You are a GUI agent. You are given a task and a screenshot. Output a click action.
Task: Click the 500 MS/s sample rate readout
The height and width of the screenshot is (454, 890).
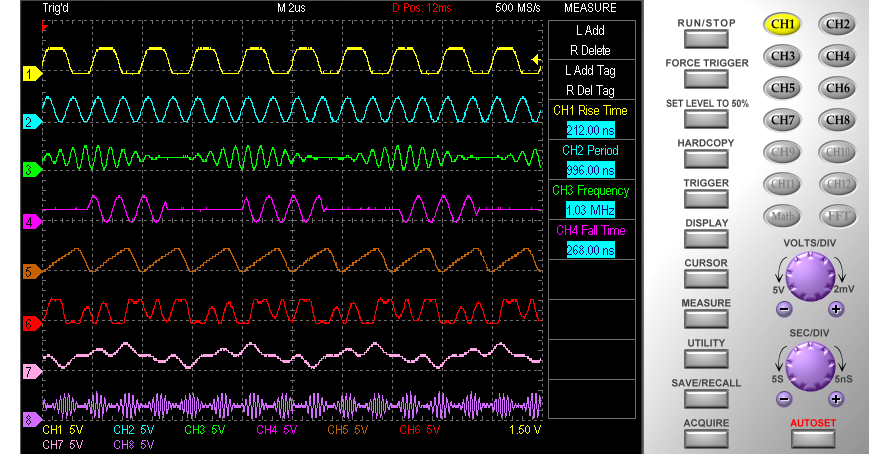click(517, 8)
